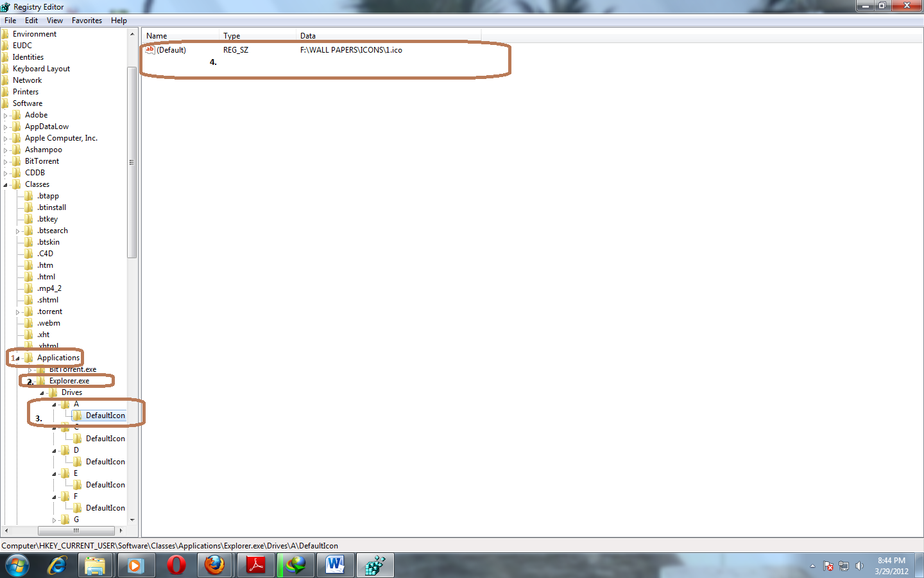Open Windows Media Player from the taskbar
This screenshot has height=578, width=924.
pyautogui.click(x=136, y=565)
